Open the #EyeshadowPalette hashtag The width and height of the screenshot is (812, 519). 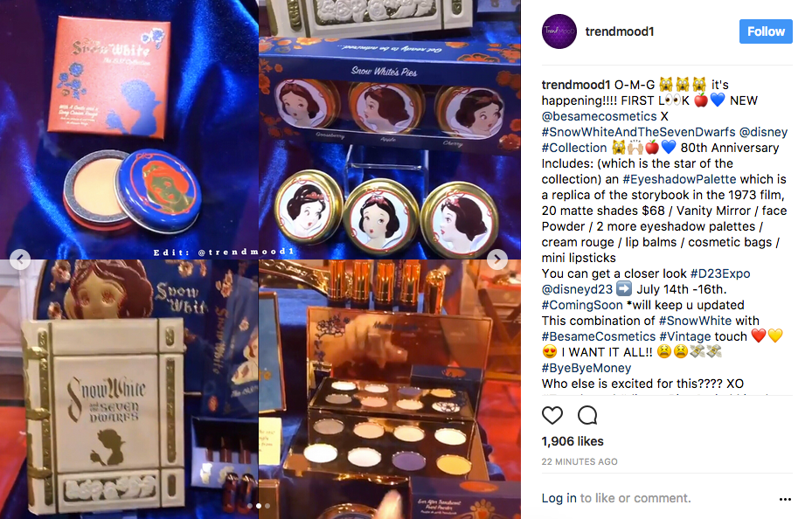pyautogui.click(x=679, y=179)
